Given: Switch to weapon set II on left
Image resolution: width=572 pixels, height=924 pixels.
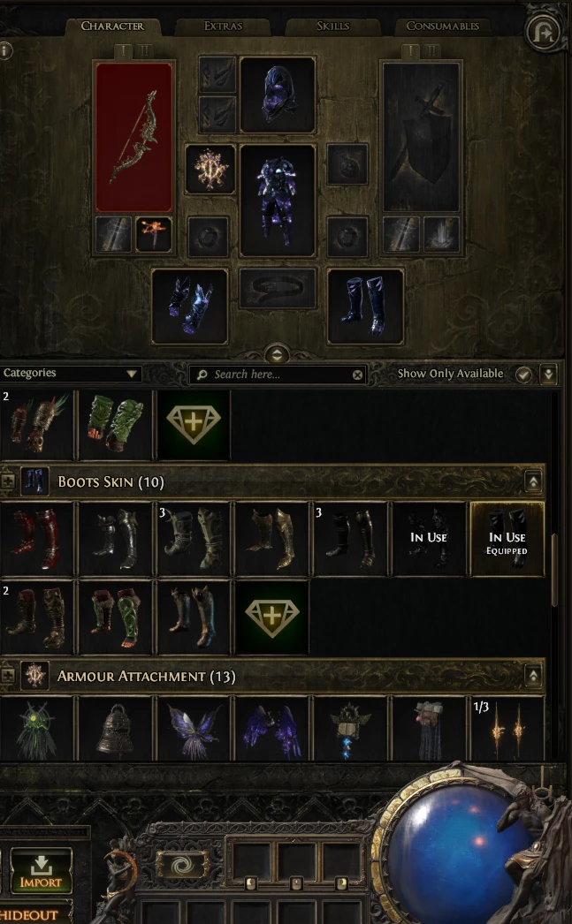Looking at the screenshot, I should 144,51.
